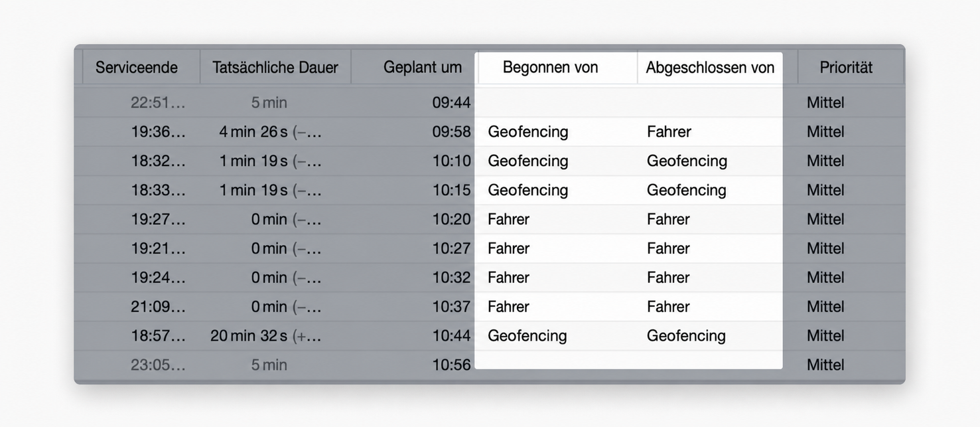Click Begonnen von Geofencing in 10:15 row

[x=528, y=190]
